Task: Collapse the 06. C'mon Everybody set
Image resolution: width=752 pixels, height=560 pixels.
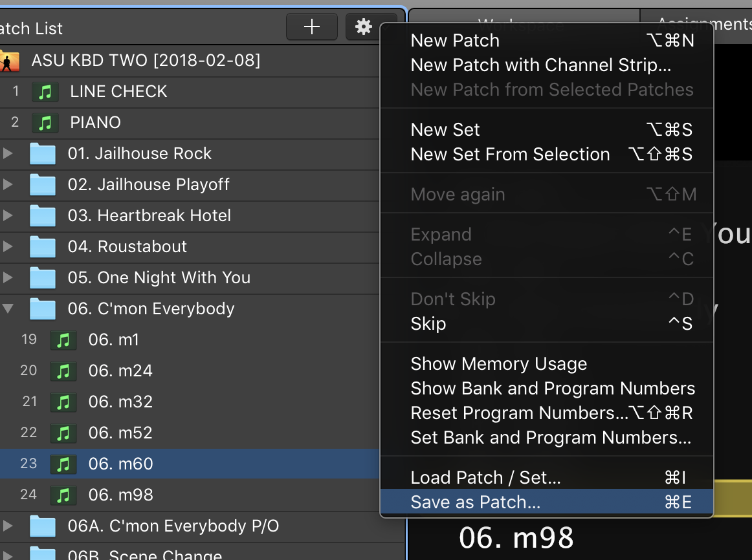Action: point(8,309)
